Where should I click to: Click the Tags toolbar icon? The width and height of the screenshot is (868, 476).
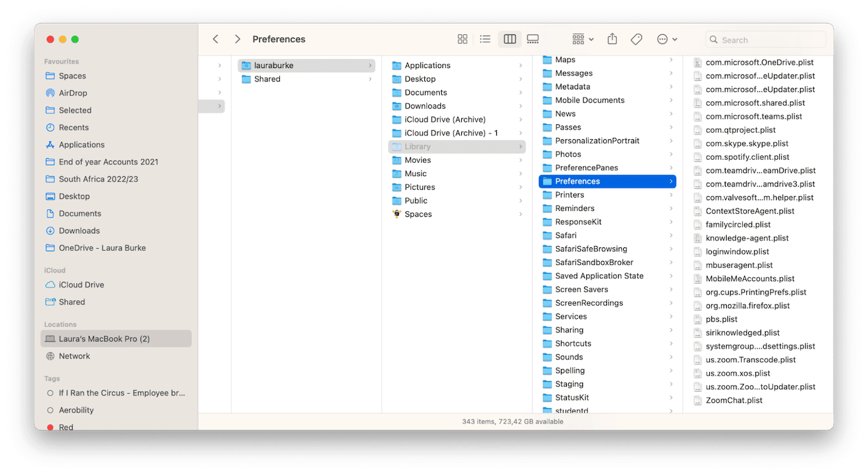(636, 39)
